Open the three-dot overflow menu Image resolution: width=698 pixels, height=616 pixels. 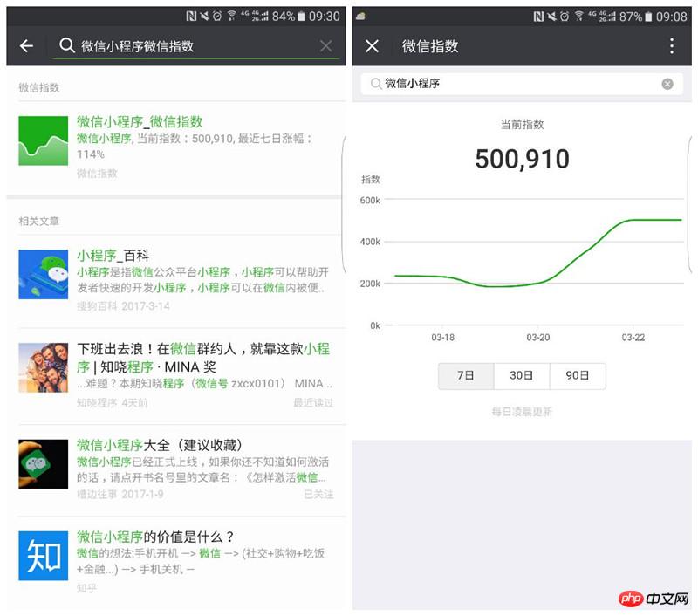click(672, 46)
